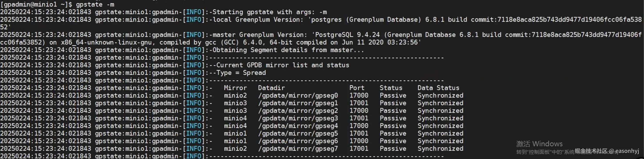Click minio2 in the gpseg0 row
644x159 pixels.
[x=235, y=95]
